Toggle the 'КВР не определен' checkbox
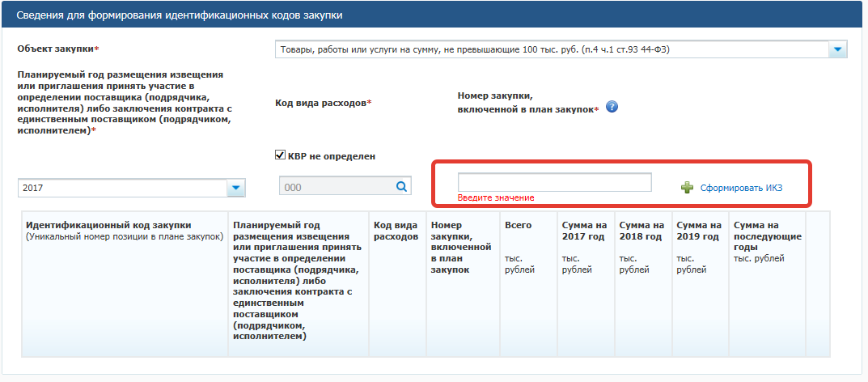 tap(281, 155)
